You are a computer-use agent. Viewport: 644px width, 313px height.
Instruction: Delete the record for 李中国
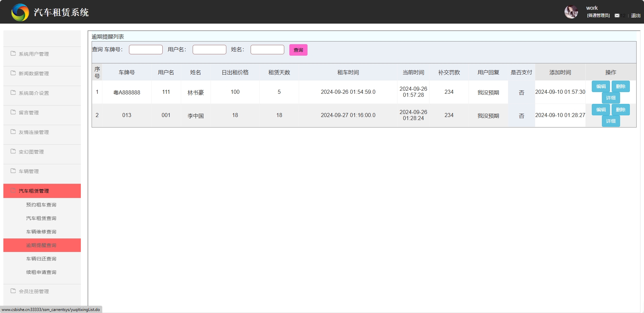(x=620, y=110)
